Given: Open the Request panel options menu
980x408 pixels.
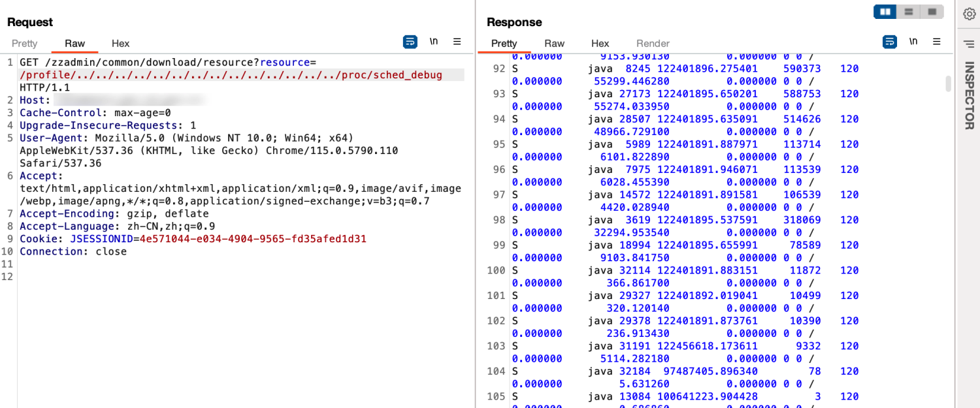Looking at the screenshot, I should (x=457, y=42).
